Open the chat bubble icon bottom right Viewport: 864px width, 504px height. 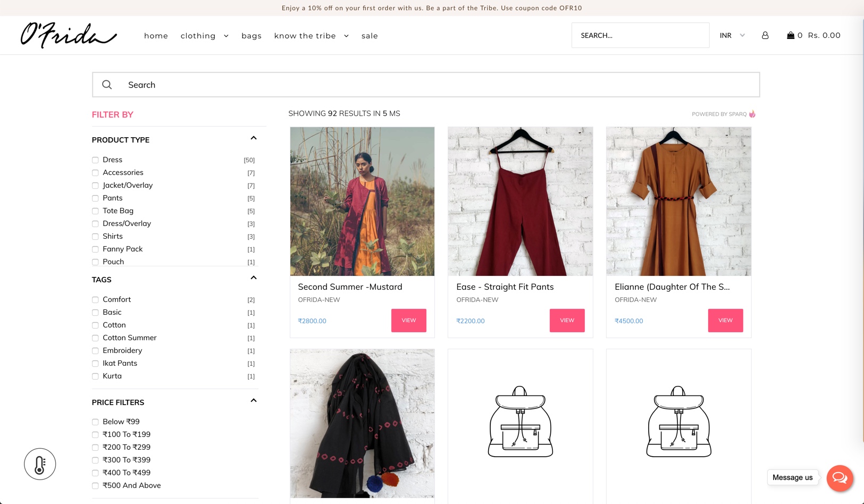click(840, 478)
